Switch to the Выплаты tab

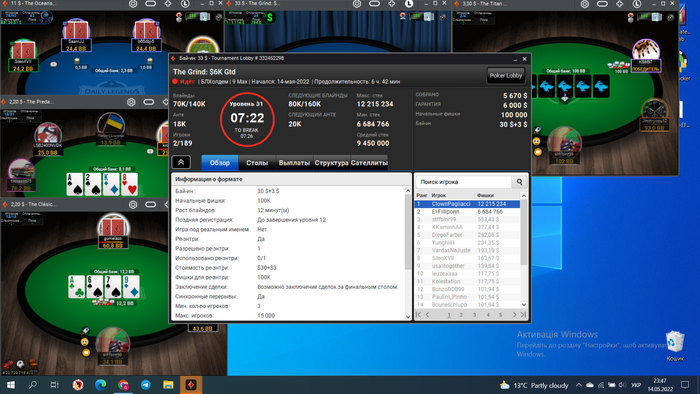[294, 163]
